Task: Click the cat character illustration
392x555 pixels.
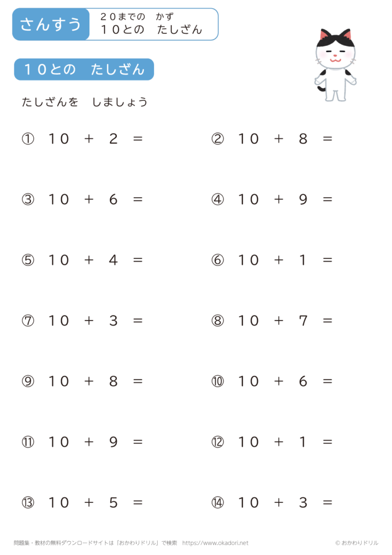Action: click(x=335, y=65)
